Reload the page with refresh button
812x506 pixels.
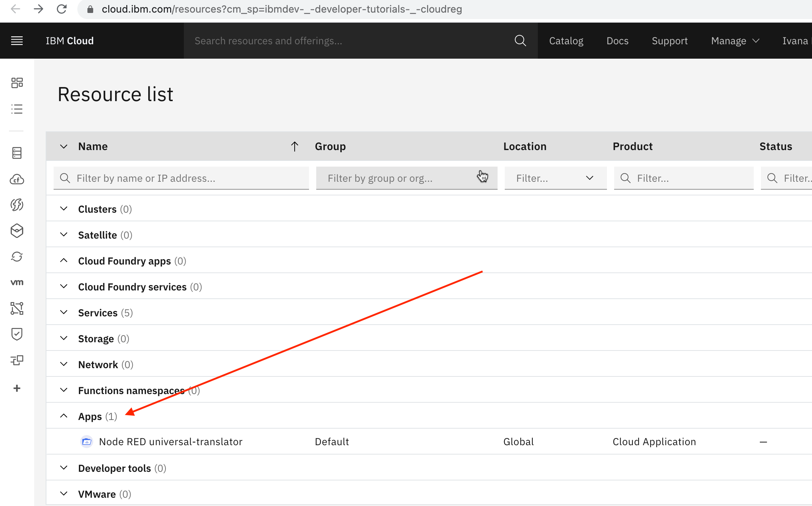point(62,9)
